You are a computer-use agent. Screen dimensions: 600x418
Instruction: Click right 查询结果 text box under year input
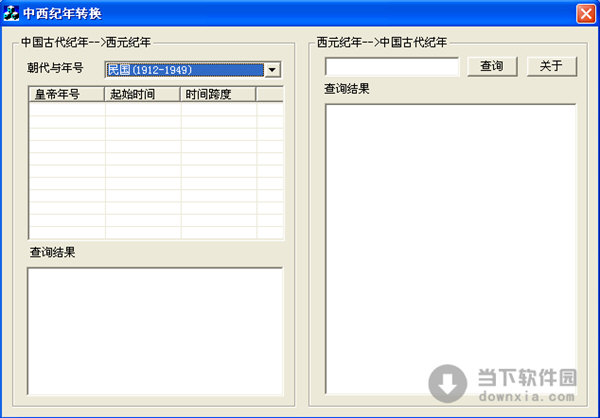click(x=451, y=249)
